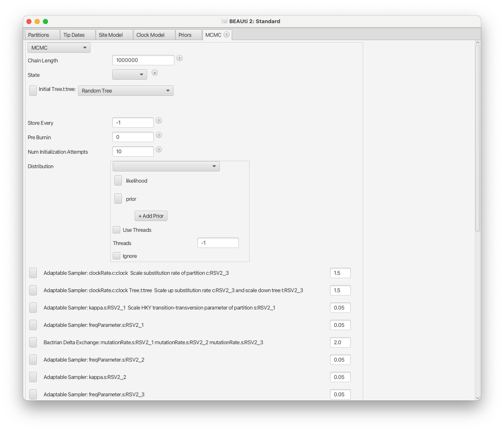Viewport: 504px width, 431px height.
Task: Click the 'Store Every' label
Action: pyautogui.click(x=40, y=123)
